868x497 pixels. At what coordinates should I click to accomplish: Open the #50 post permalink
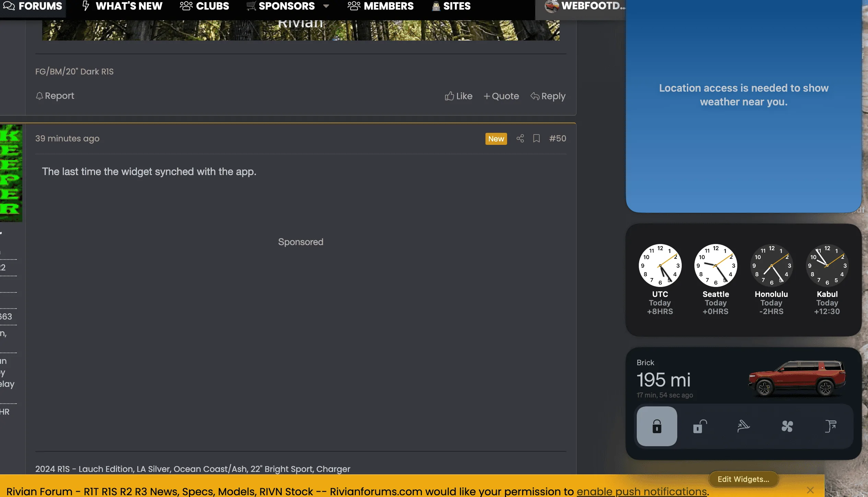558,138
